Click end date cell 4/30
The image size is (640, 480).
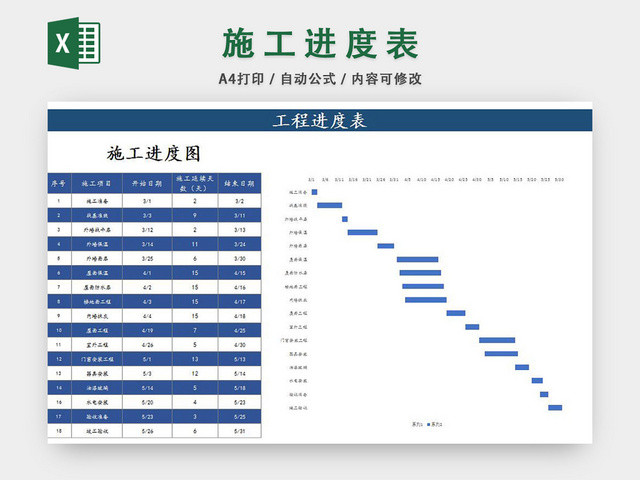240,345
